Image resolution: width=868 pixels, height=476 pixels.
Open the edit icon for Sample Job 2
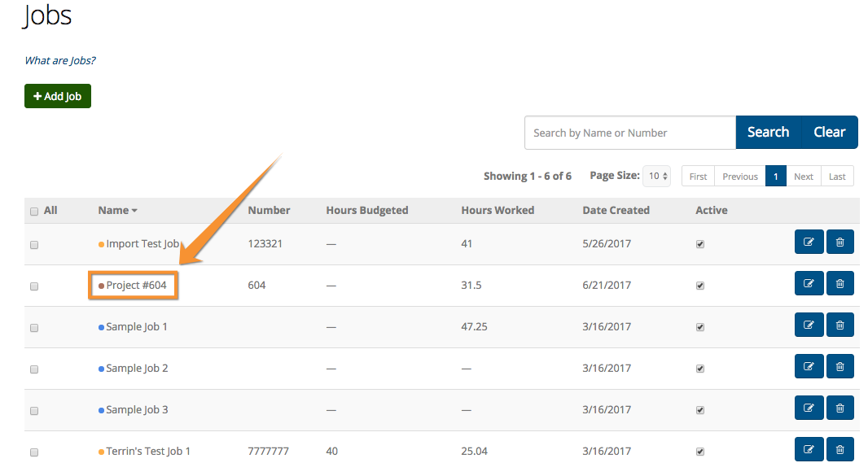[x=809, y=366]
